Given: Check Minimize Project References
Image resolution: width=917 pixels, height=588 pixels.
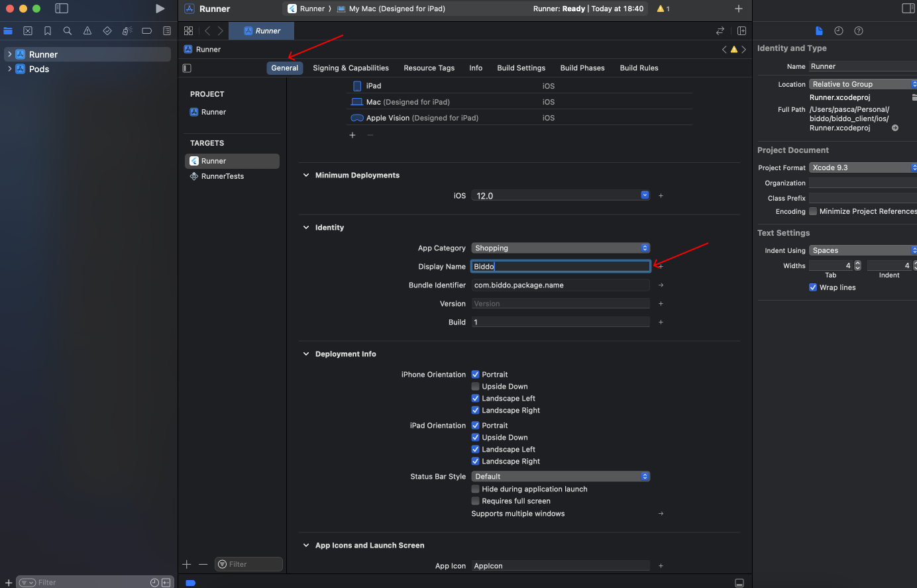Looking at the screenshot, I should (813, 212).
